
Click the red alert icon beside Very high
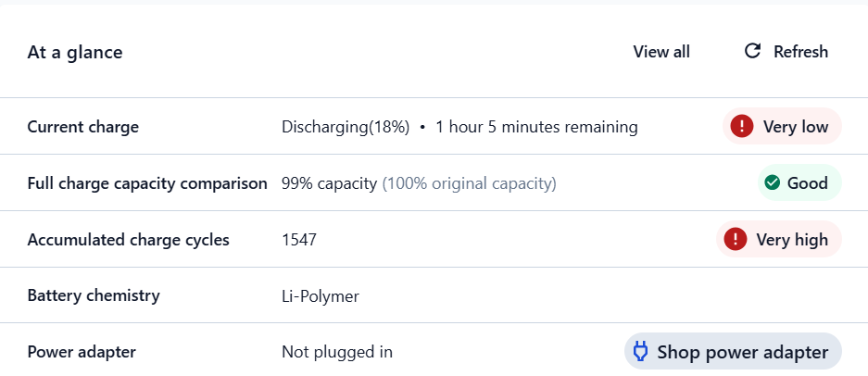(x=736, y=240)
